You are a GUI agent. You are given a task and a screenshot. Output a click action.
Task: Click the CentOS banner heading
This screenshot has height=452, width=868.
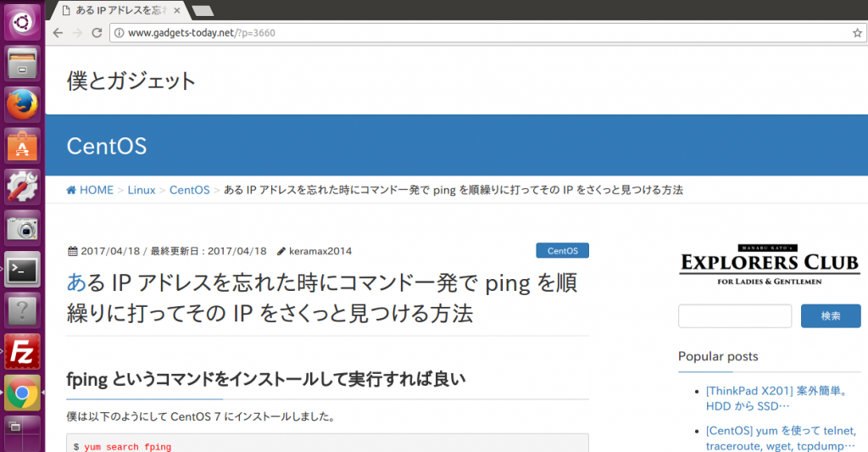106,146
